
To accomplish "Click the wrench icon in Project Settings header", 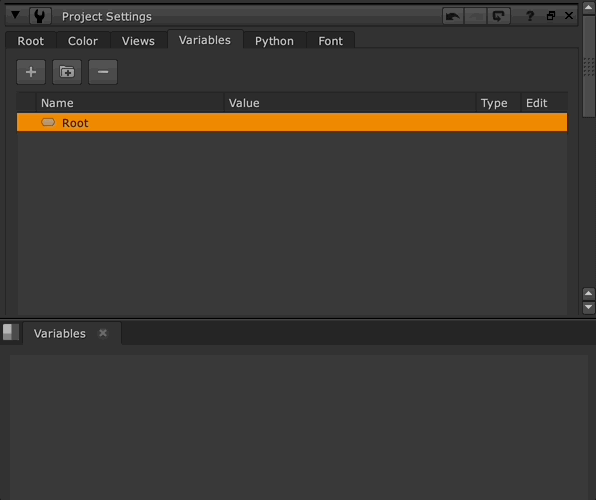I will click(40, 16).
